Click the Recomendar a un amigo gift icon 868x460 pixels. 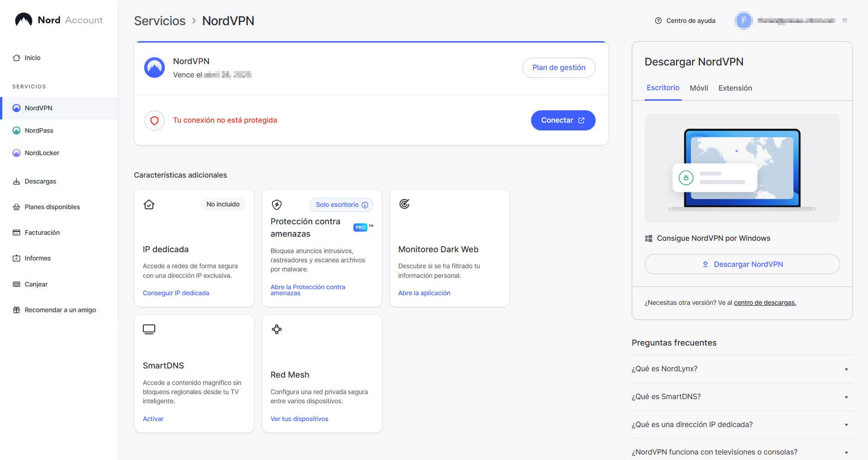tap(16, 310)
